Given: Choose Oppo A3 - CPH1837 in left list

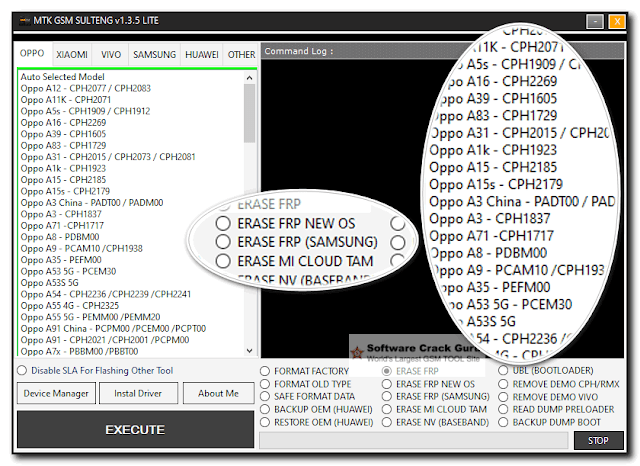Looking at the screenshot, I should (61, 214).
